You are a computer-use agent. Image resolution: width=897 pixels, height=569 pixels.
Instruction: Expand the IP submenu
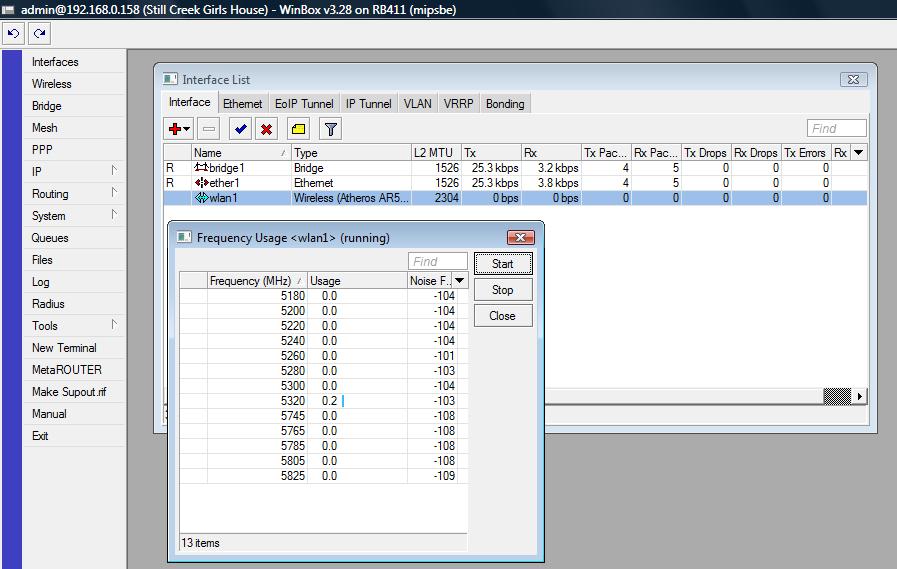[x=114, y=170]
